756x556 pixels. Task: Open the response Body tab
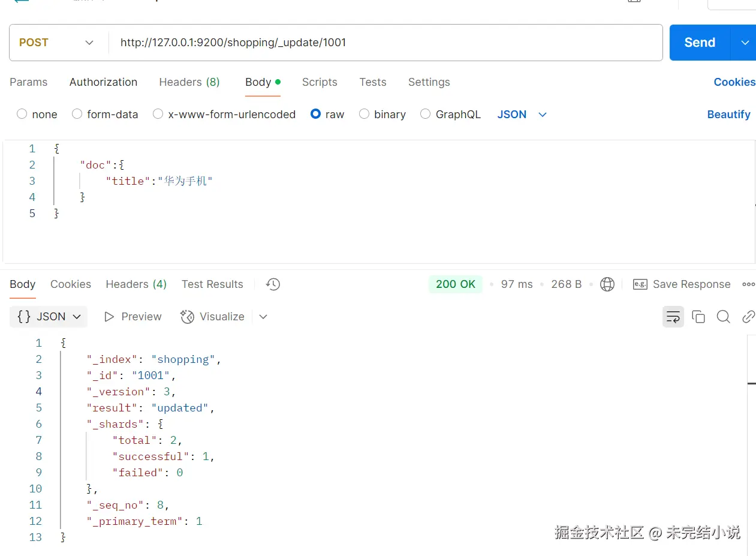[23, 284]
